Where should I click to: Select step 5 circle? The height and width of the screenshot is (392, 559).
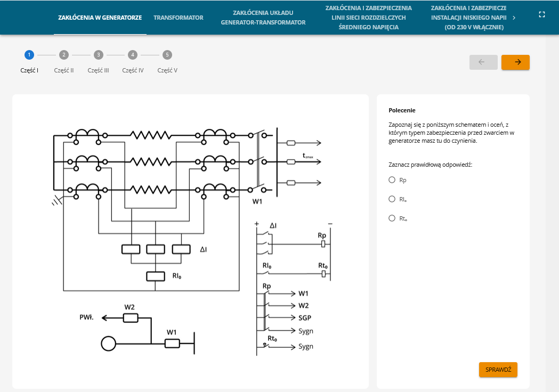point(167,55)
